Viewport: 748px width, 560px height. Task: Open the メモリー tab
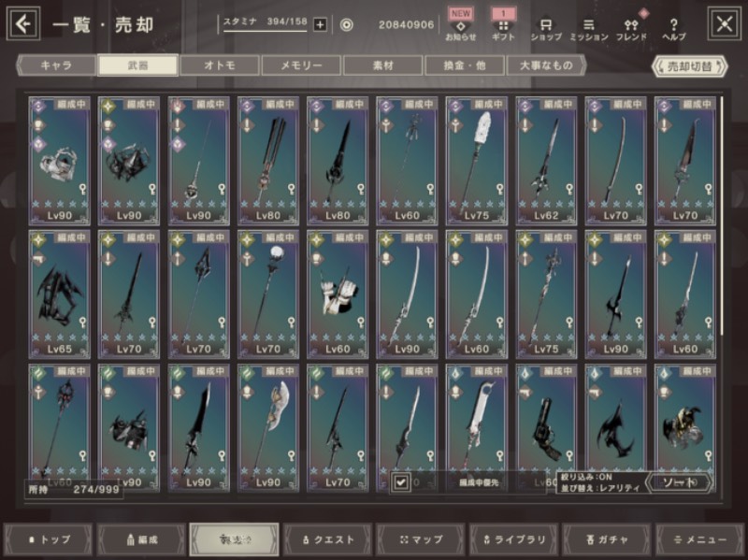click(301, 65)
